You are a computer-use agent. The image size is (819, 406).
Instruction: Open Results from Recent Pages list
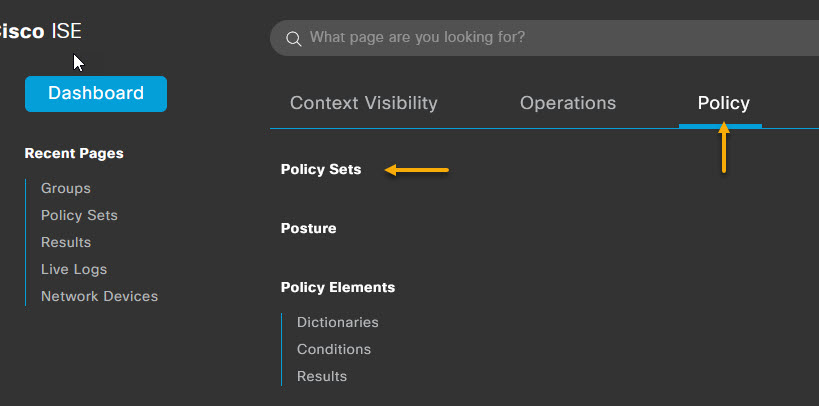[66, 242]
